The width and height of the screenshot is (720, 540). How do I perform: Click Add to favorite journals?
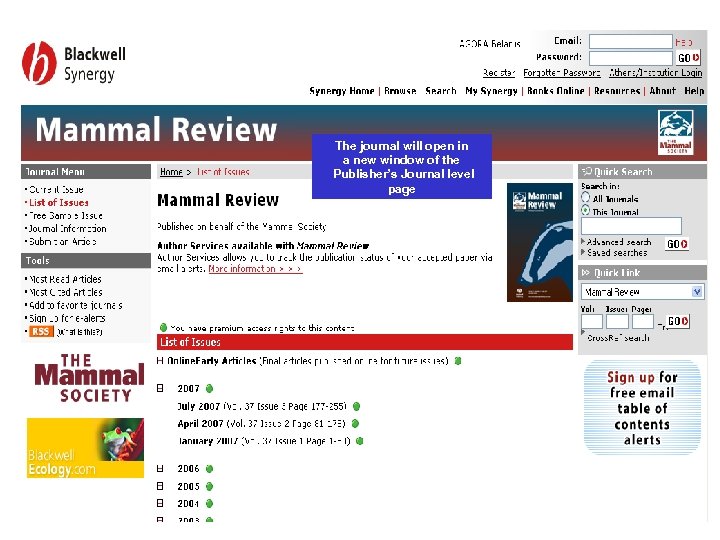[x=76, y=305]
